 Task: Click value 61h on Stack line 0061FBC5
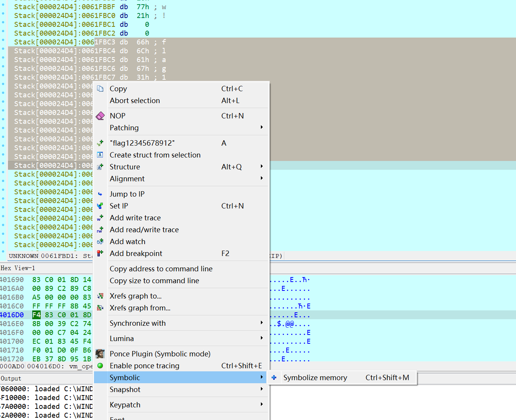[x=143, y=60]
